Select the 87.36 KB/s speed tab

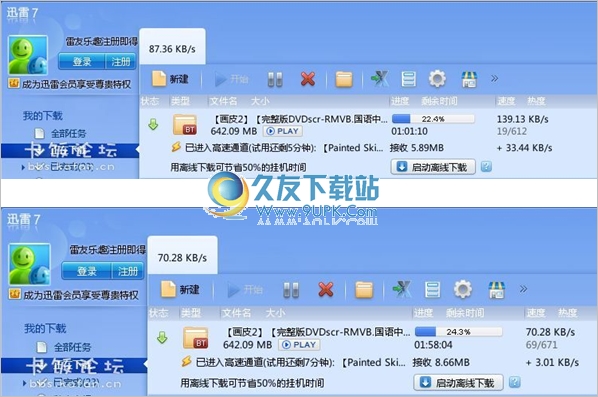172,47
